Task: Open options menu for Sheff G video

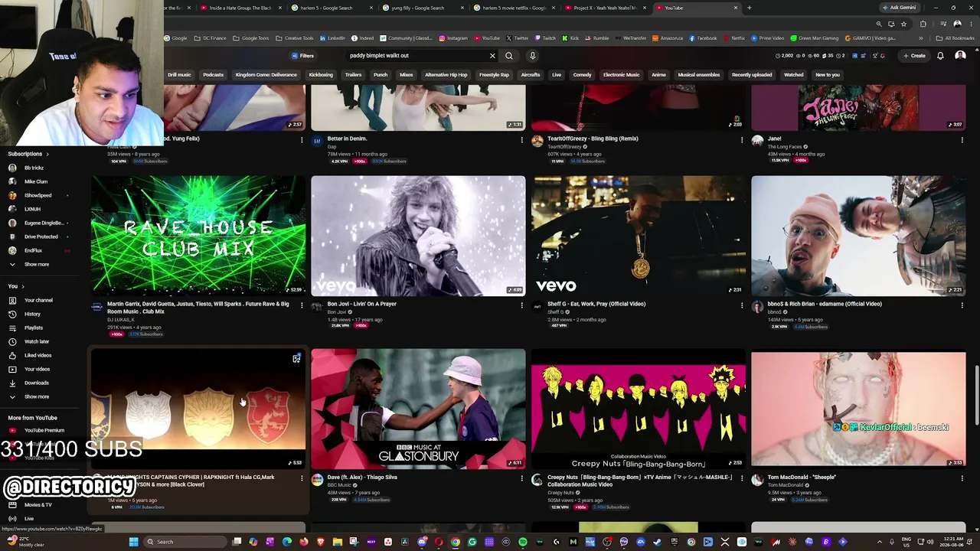Action: coord(742,305)
